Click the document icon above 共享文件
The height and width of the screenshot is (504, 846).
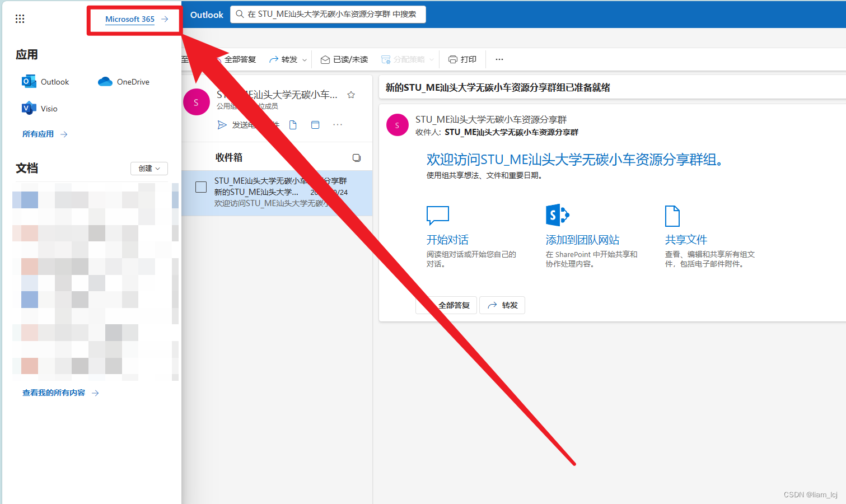click(x=672, y=216)
